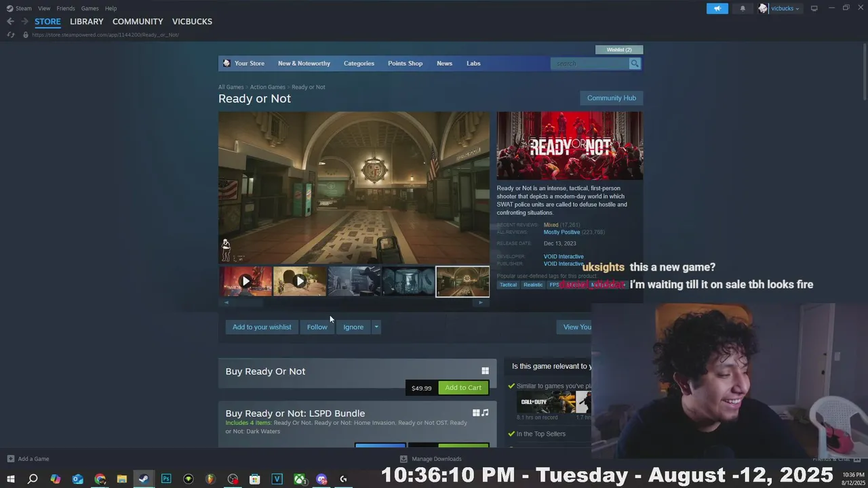Click Add a Game plus icon

tap(10, 459)
